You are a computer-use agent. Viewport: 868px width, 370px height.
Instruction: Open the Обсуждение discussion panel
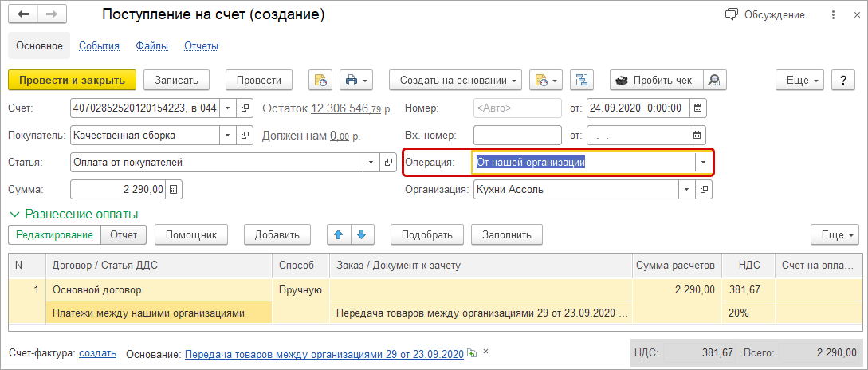pos(764,15)
